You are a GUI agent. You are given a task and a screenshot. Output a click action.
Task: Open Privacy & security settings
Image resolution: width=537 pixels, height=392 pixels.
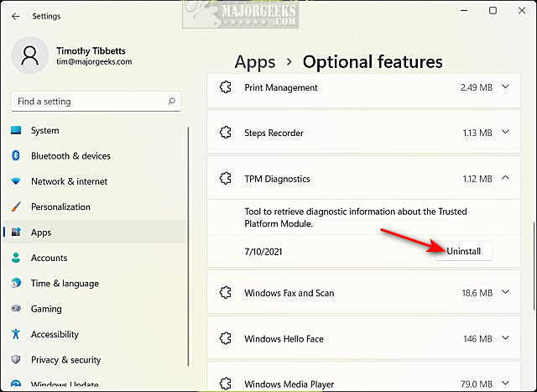point(95,359)
